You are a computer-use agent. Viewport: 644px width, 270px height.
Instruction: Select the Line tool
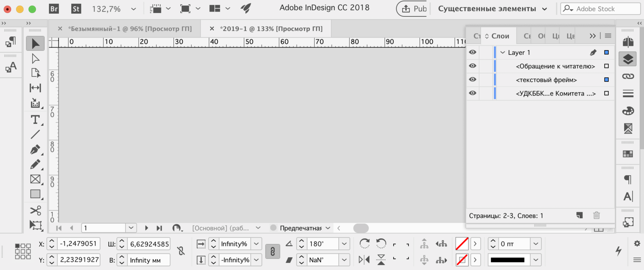point(35,135)
